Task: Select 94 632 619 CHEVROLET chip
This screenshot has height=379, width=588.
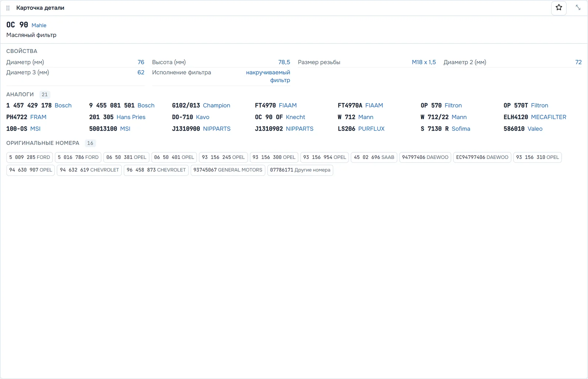Action: click(89, 170)
